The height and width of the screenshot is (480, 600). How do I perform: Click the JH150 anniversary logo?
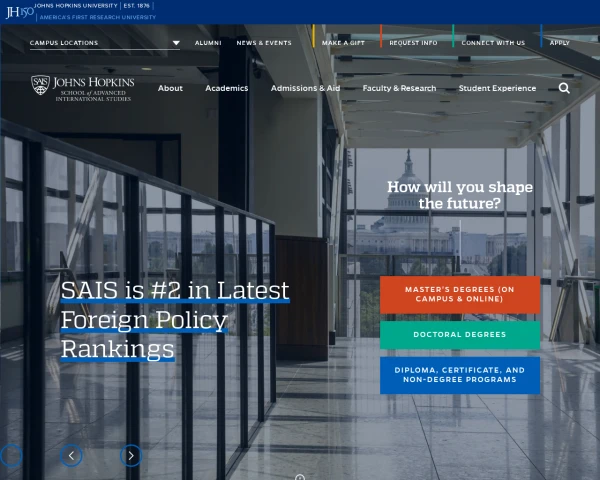20,12
